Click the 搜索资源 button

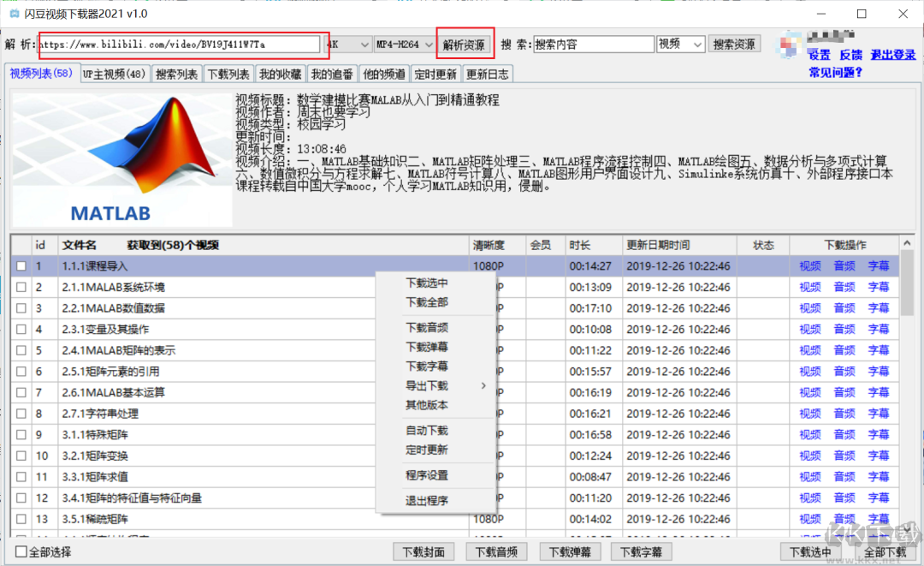734,45
